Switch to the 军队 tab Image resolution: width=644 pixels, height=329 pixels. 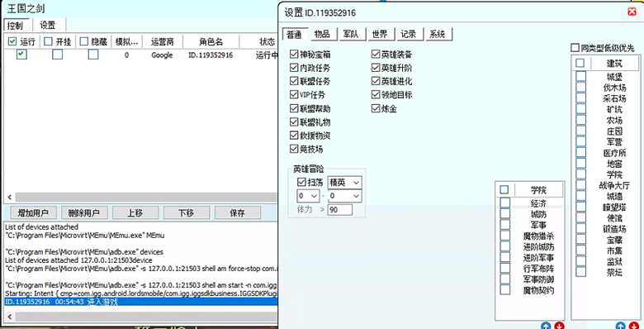tap(352, 34)
